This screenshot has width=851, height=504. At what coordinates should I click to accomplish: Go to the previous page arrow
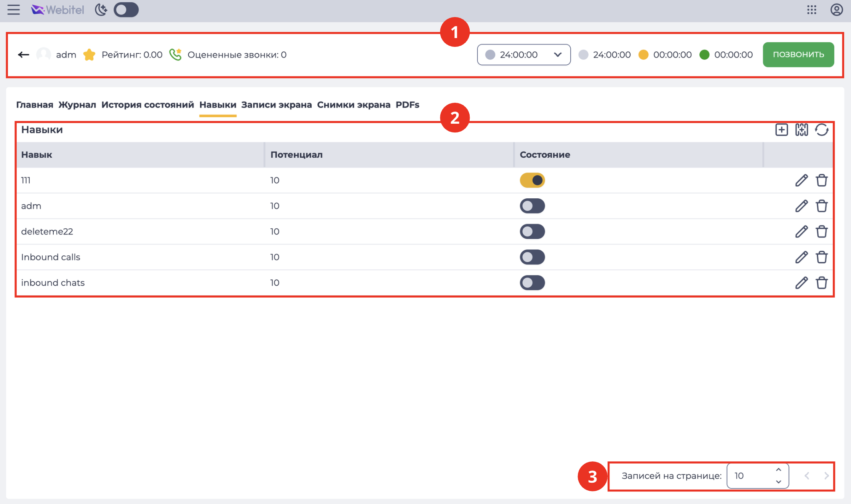point(807,476)
